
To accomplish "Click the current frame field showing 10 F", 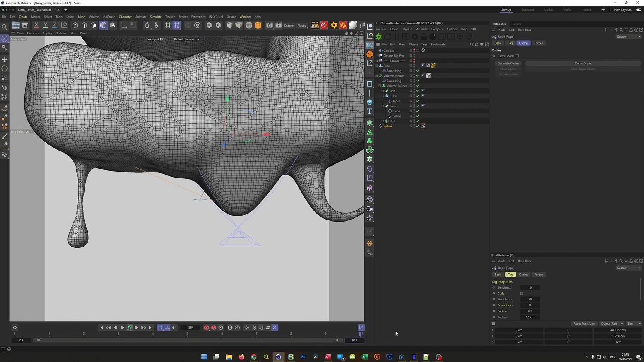I will click(x=190, y=328).
